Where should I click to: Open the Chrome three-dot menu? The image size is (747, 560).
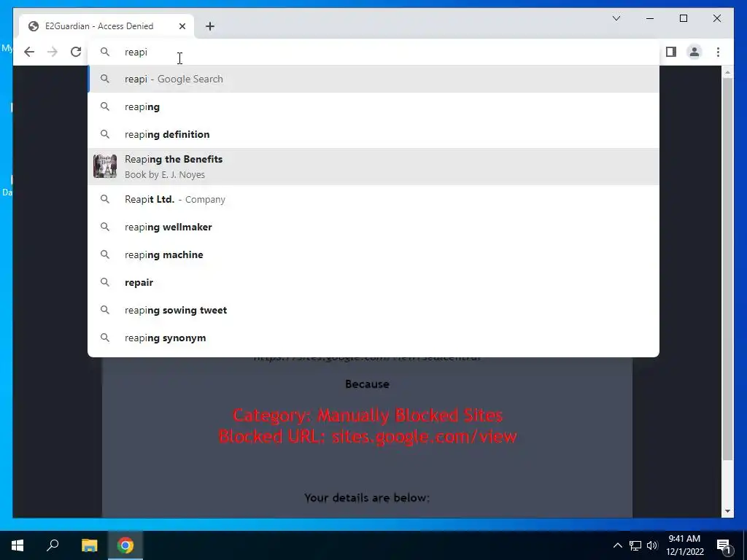(x=718, y=52)
